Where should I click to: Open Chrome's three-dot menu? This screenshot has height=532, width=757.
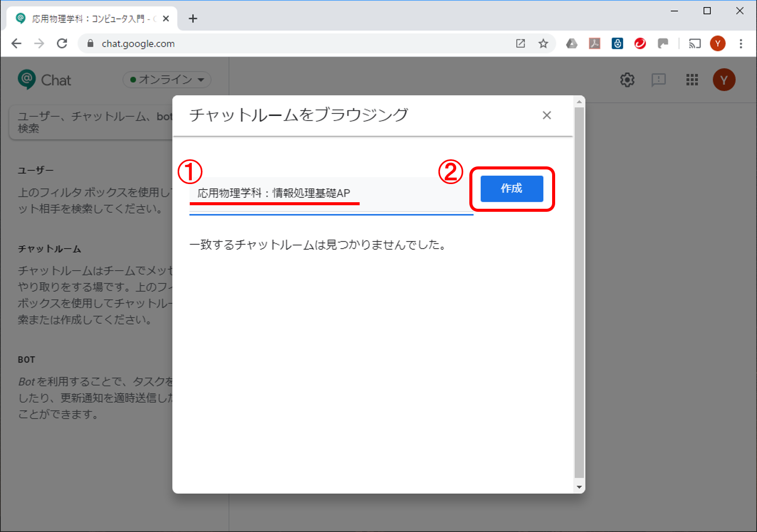coord(741,43)
